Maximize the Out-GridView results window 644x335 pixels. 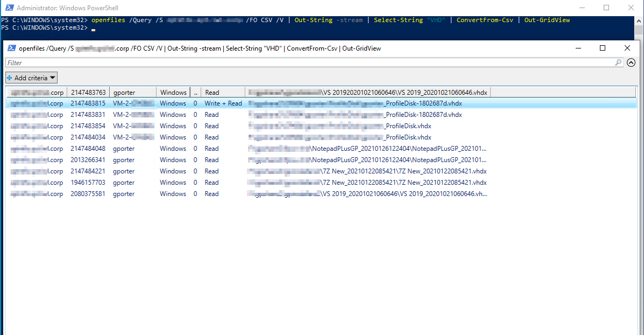[603, 48]
